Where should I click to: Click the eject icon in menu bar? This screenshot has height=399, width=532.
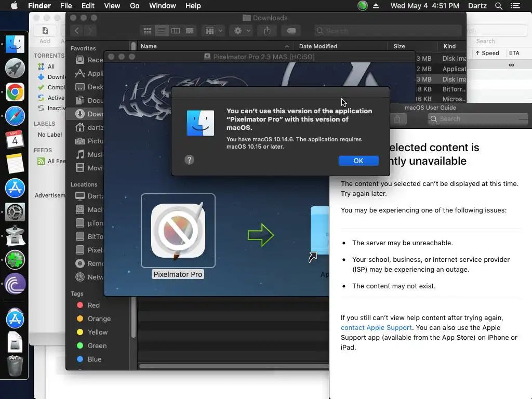pyautogui.click(x=376, y=6)
